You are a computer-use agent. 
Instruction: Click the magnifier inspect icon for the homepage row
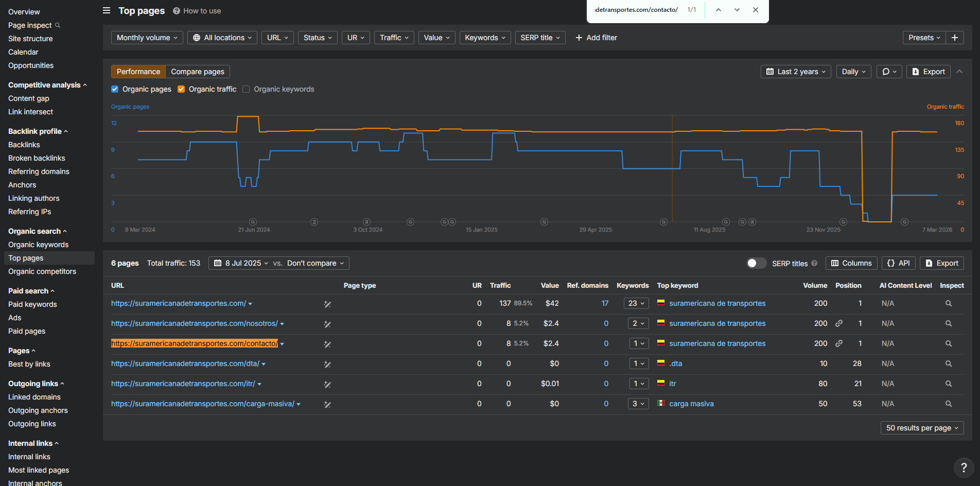[x=948, y=304]
